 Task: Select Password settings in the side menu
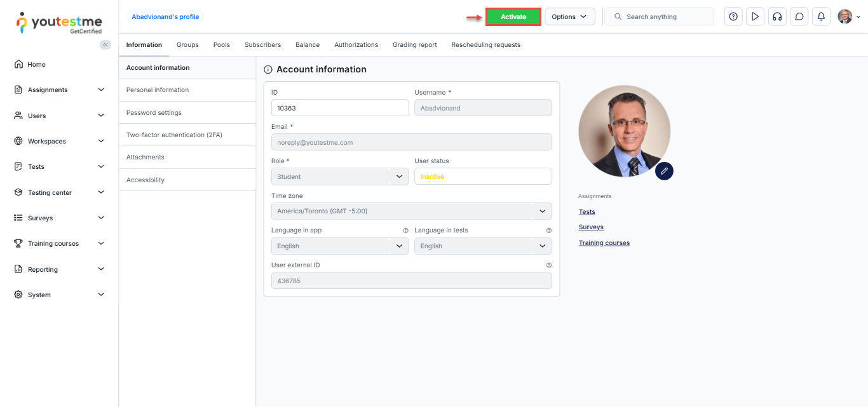point(154,112)
